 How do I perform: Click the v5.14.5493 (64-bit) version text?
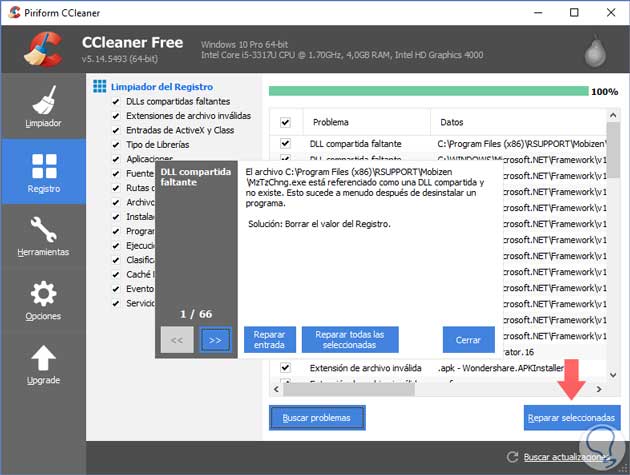(x=120, y=59)
